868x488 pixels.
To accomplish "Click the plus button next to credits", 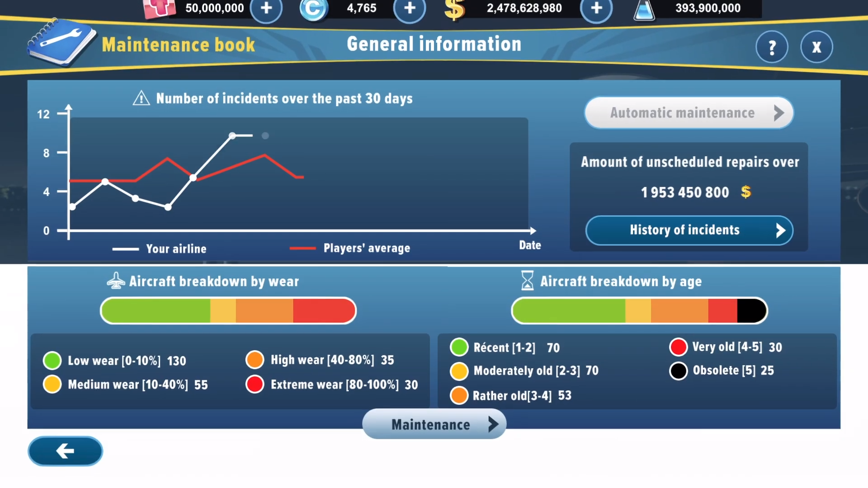I will pyautogui.click(x=408, y=8).
